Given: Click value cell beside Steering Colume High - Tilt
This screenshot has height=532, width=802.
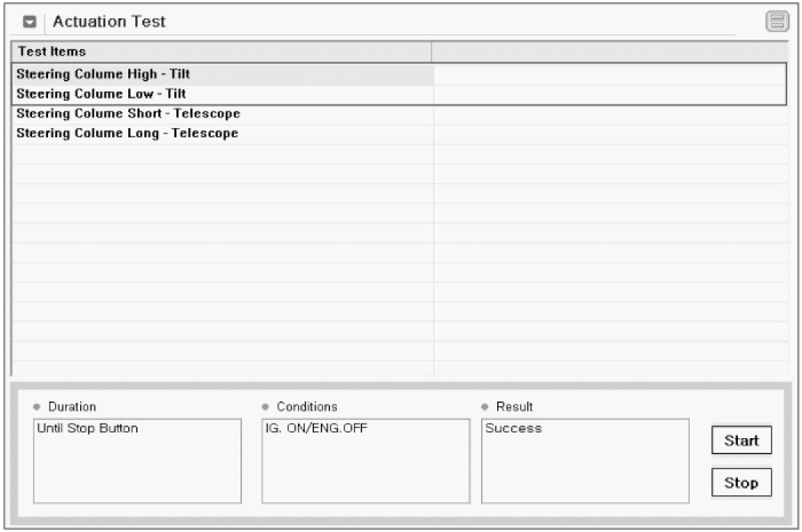Looking at the screenshot, I should pos(610,75).
